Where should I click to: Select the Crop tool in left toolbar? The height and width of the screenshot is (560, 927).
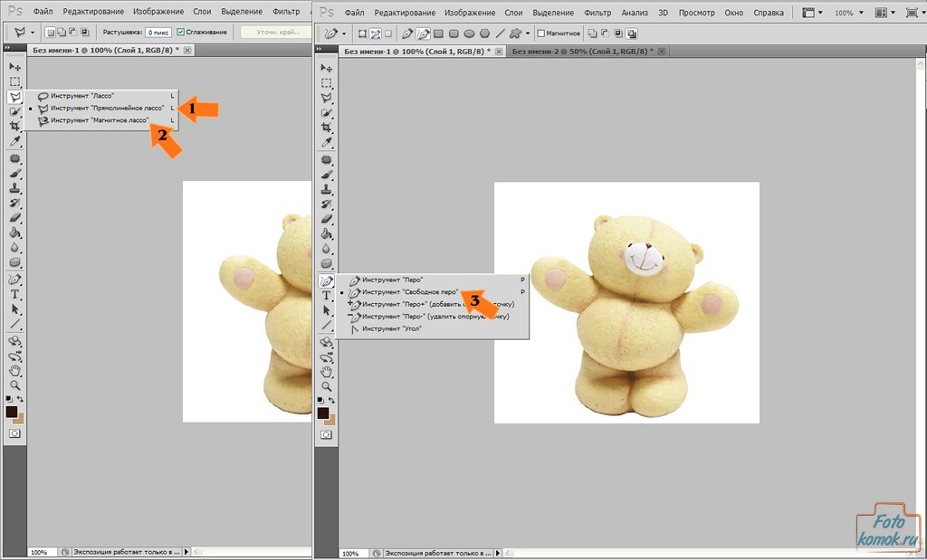pos(14,127)
